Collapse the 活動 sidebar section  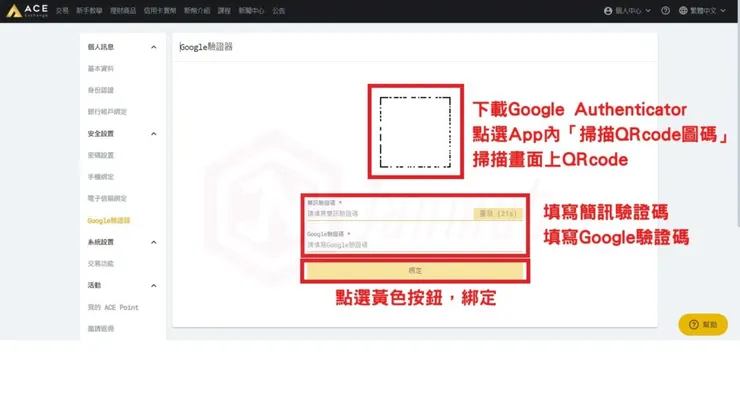[x=153, y=286]
